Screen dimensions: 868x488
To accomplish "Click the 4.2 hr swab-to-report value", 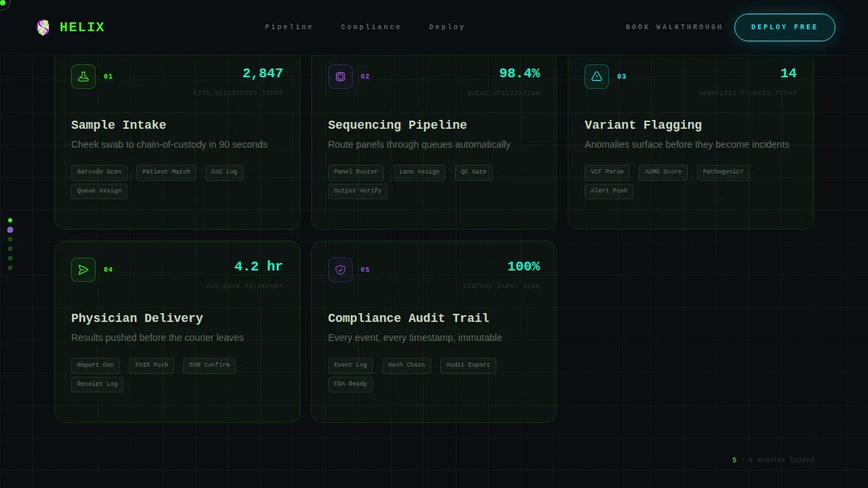I will point(258,266).
